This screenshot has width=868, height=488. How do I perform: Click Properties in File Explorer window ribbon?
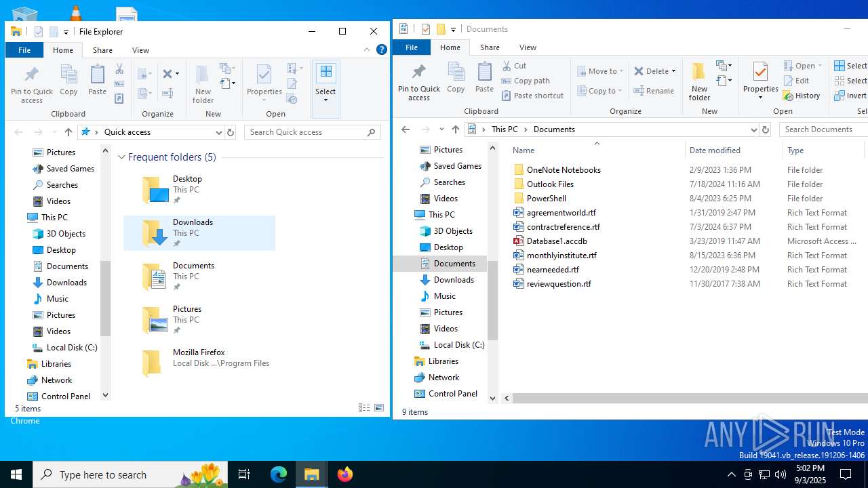[x=264, y=83]
